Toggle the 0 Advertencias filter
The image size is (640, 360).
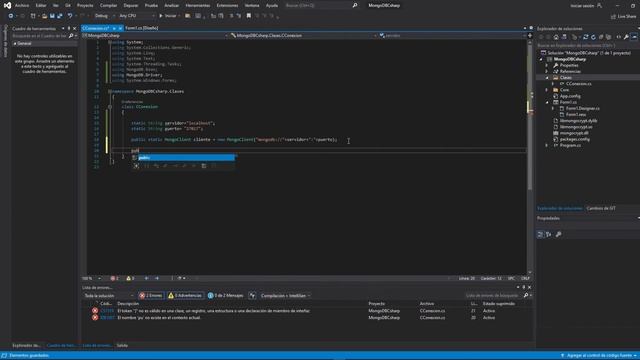click(185, 296)
